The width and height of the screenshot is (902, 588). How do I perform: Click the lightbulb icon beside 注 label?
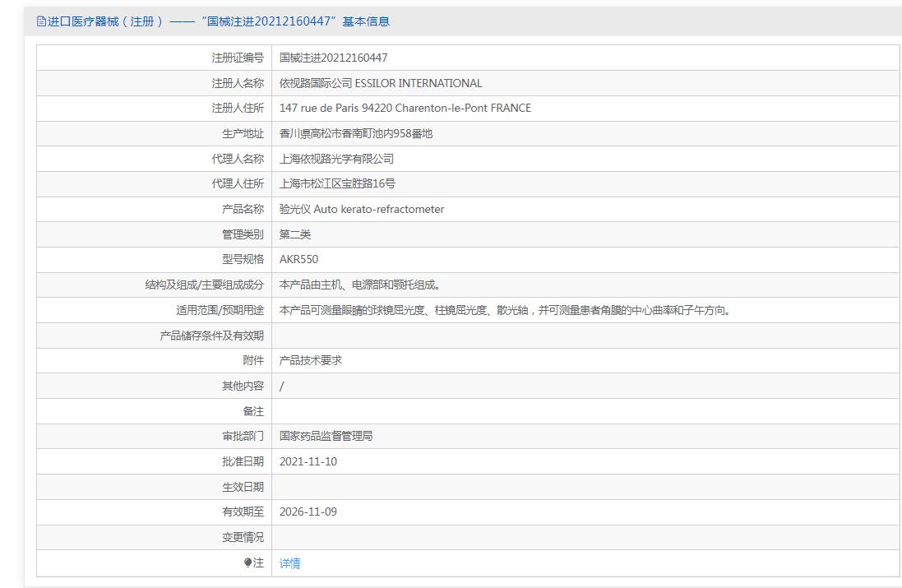pyautogui.click(x=247, y=563)
